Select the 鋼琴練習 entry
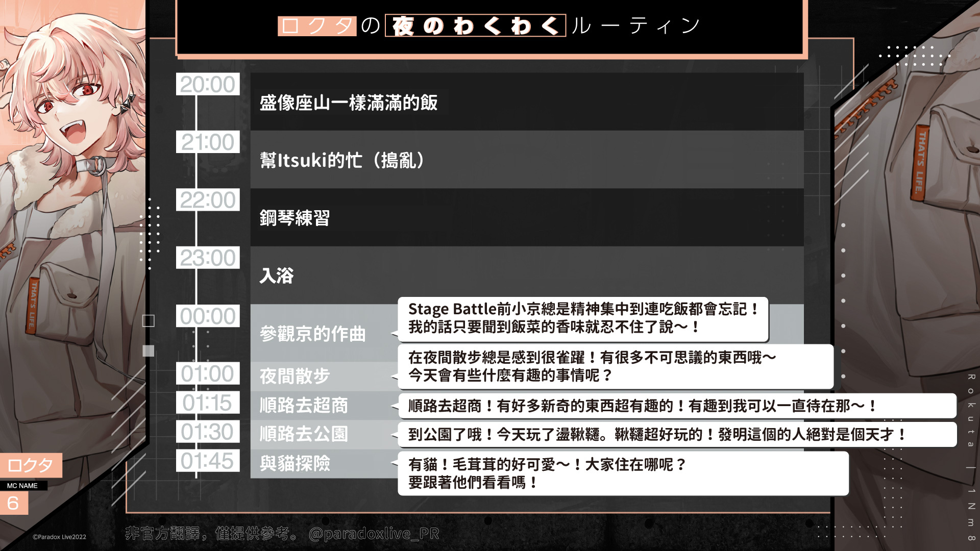 [527, 217]
